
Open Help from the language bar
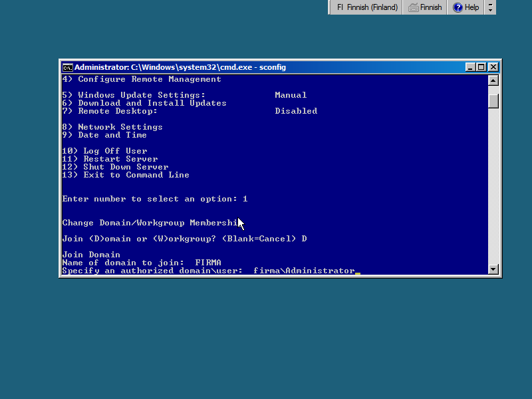465,7
